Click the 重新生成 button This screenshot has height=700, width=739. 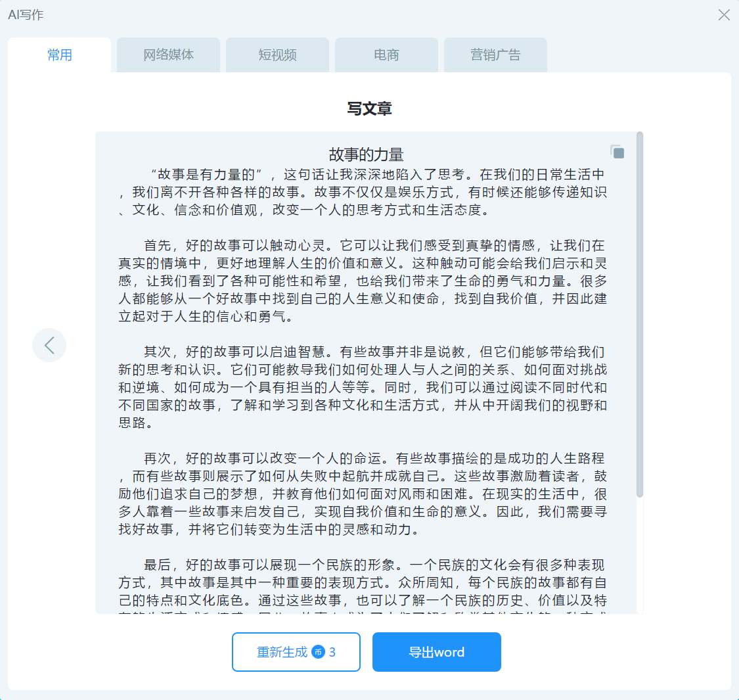click(296, 652)
